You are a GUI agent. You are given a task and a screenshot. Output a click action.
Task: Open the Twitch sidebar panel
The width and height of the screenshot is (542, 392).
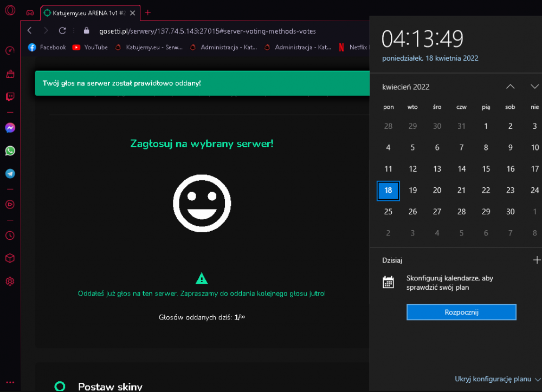(x=10, y=97)
